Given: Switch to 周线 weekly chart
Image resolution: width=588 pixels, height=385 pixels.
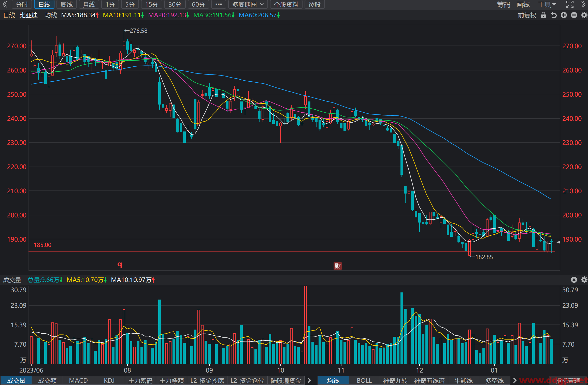Looking at the screenshot, I should tap(67, 4).
